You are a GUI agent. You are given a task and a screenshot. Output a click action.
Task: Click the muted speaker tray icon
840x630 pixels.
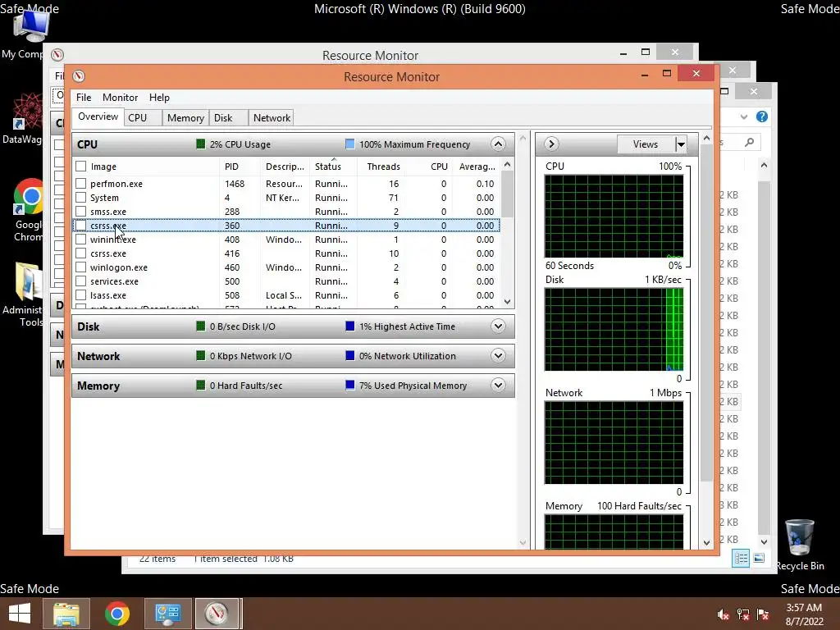[x=724, y=614]
